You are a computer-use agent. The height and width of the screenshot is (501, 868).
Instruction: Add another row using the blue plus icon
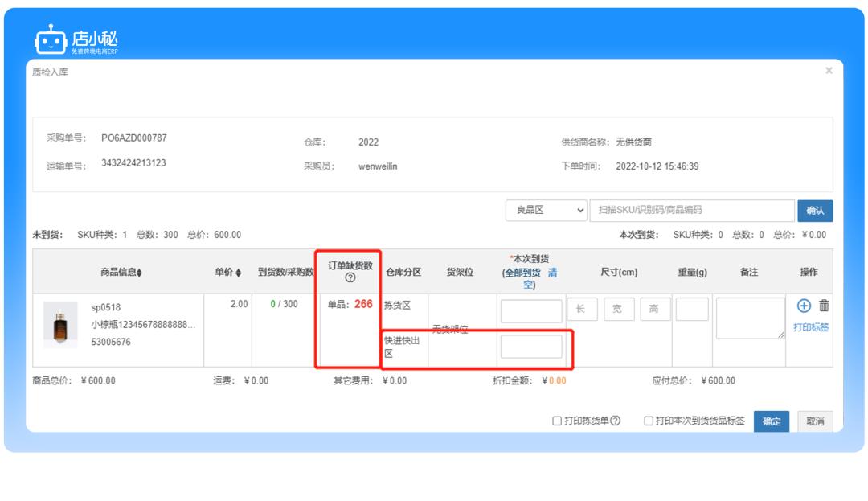pos(803,306)
